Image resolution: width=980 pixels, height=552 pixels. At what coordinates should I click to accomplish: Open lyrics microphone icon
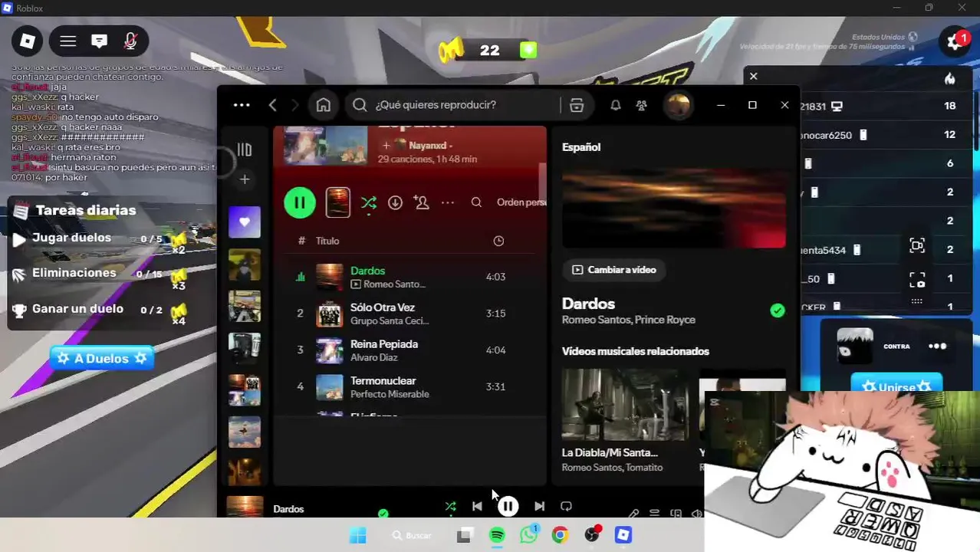(x=633, y=514)
